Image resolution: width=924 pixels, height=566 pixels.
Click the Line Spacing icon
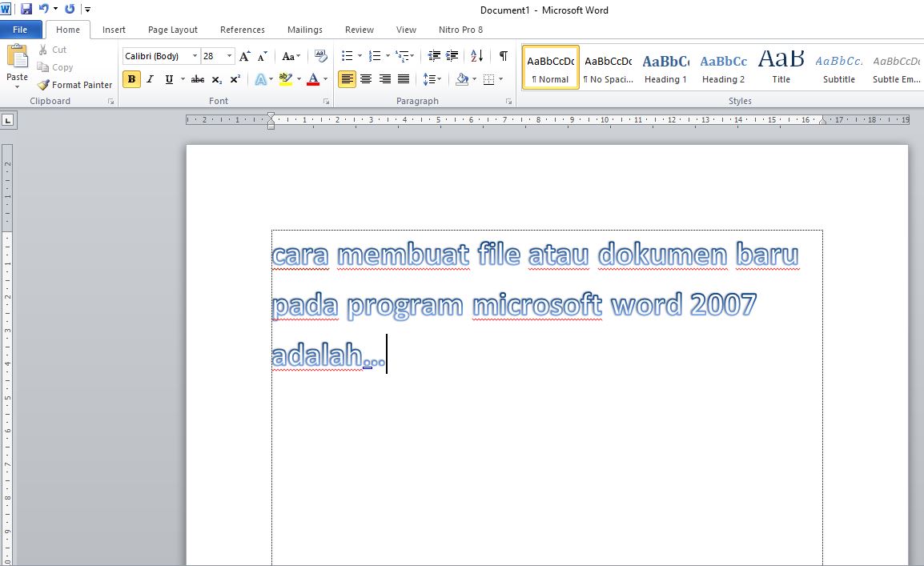click(429, 79)
